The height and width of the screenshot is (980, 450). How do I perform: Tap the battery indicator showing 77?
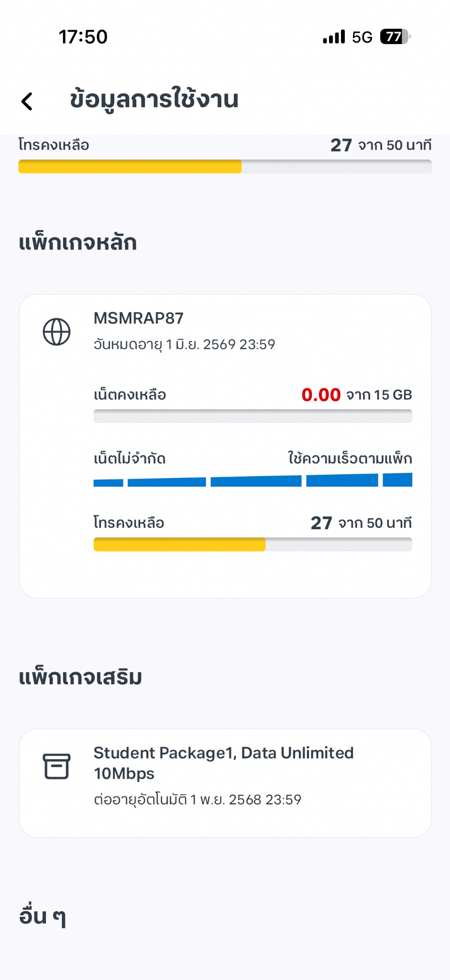395,37
